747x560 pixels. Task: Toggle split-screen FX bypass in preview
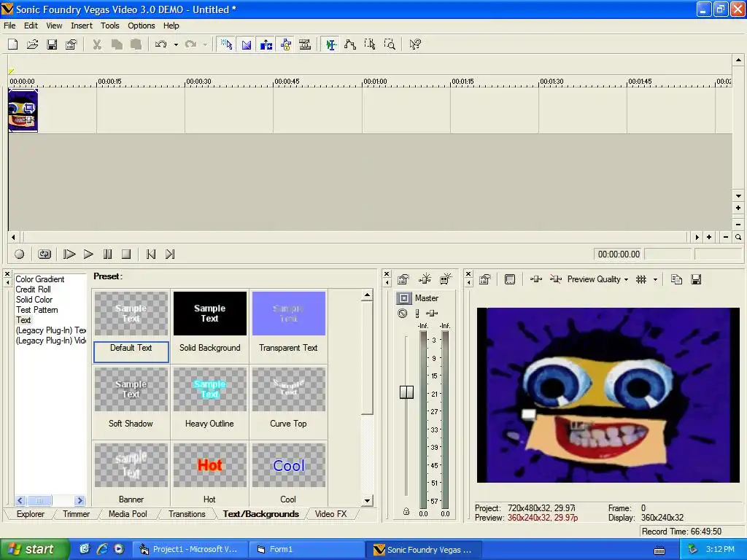tap(555, 279)
